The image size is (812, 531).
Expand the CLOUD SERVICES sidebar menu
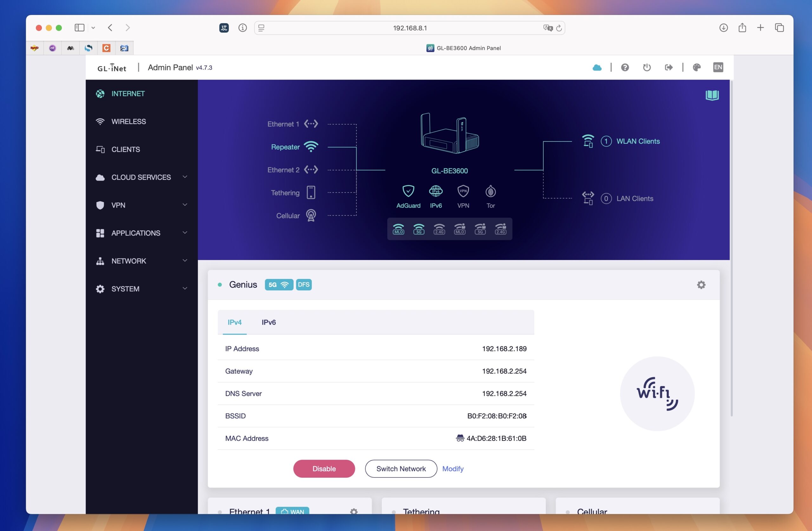coord(141,177)
